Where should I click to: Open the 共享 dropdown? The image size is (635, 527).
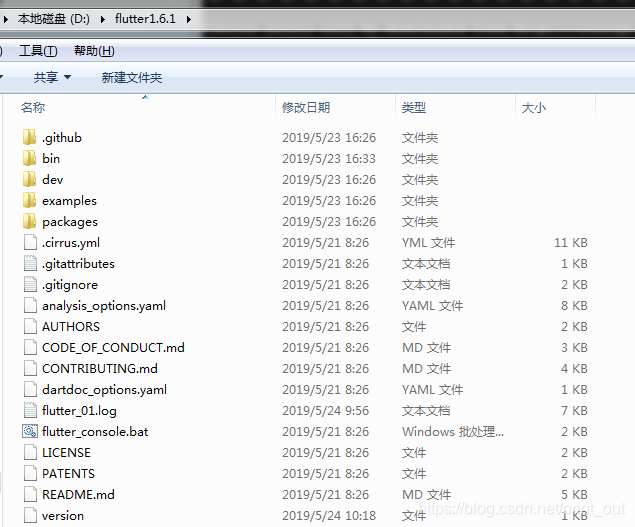coord(52,77)
